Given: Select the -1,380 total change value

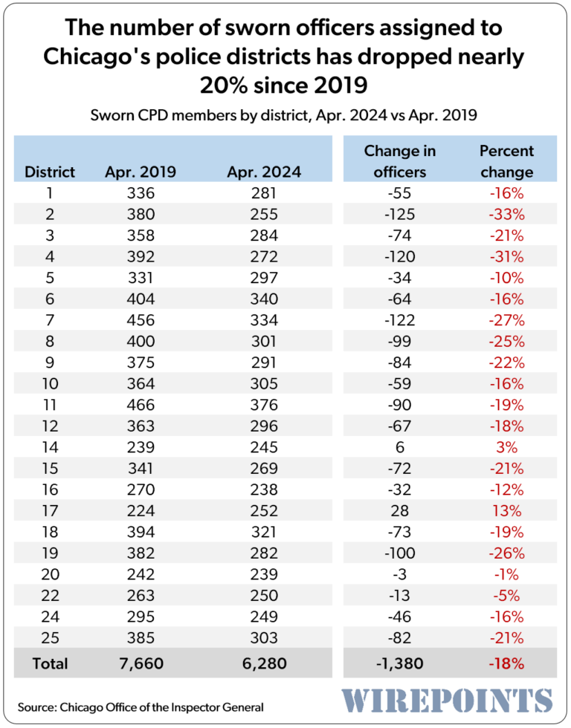Looking at the screenshot, I should (x=400, y=663).
